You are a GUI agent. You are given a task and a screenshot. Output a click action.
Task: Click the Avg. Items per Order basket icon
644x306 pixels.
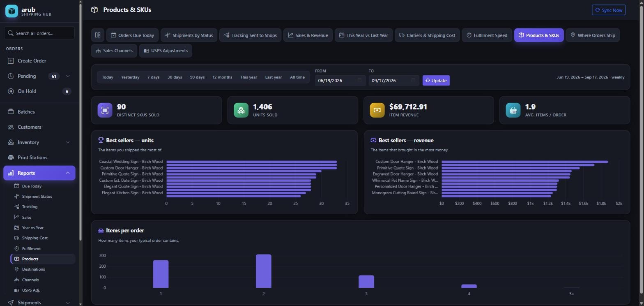(x=513, y=110)
